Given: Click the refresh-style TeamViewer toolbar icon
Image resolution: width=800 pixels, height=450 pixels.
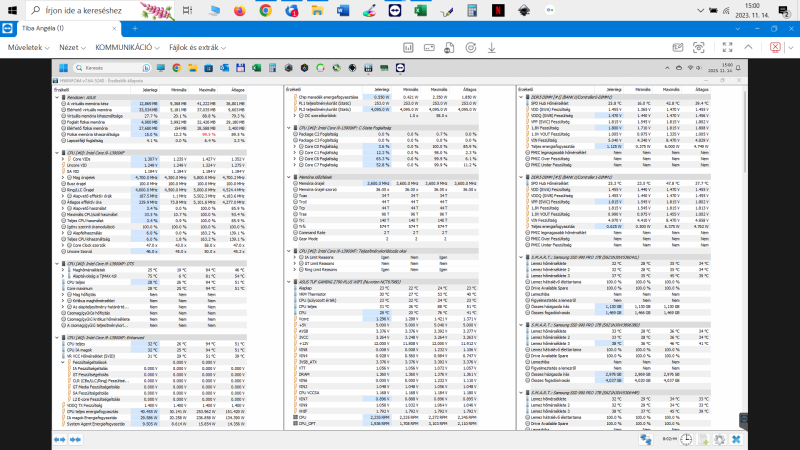Looking at the screenshot, I should click(470, 47).
